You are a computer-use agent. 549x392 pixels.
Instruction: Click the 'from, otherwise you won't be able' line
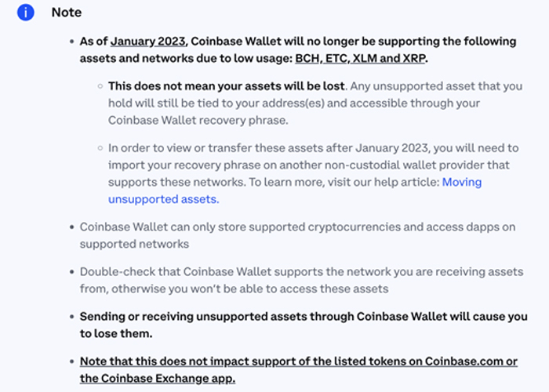[235, 289]
